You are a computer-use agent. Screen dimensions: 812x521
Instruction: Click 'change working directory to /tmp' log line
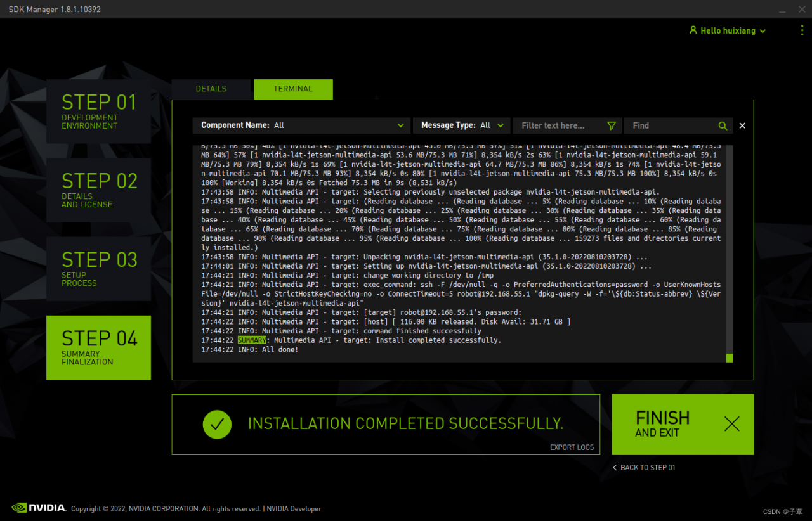(x=348, y=276)
